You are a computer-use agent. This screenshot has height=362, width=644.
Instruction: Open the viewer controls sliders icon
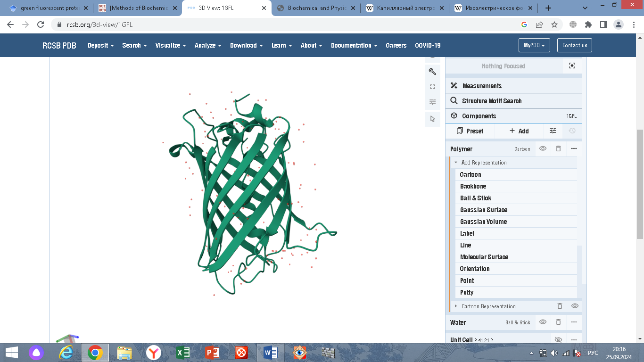pyautogui.click(x=432, y=102)
